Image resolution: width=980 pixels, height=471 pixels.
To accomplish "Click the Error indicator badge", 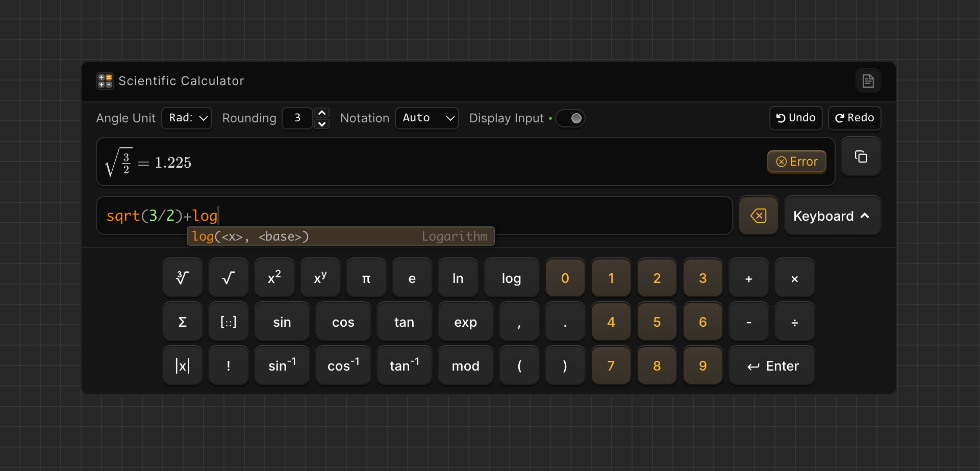I will coord(796,162).
